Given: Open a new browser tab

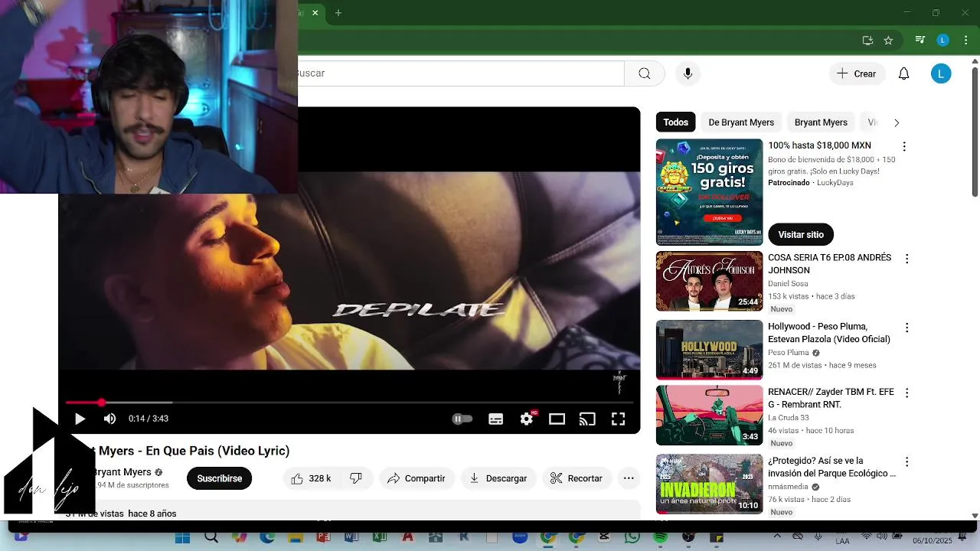Looking at the screenshot, I should pyautogui.click(x=338, y=13).
